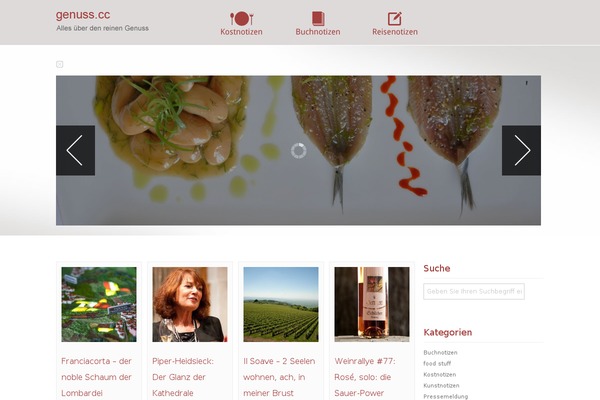This screenshot has height=400, width=600.
Task: Click the Suche search input field
Action: point(474,291)
